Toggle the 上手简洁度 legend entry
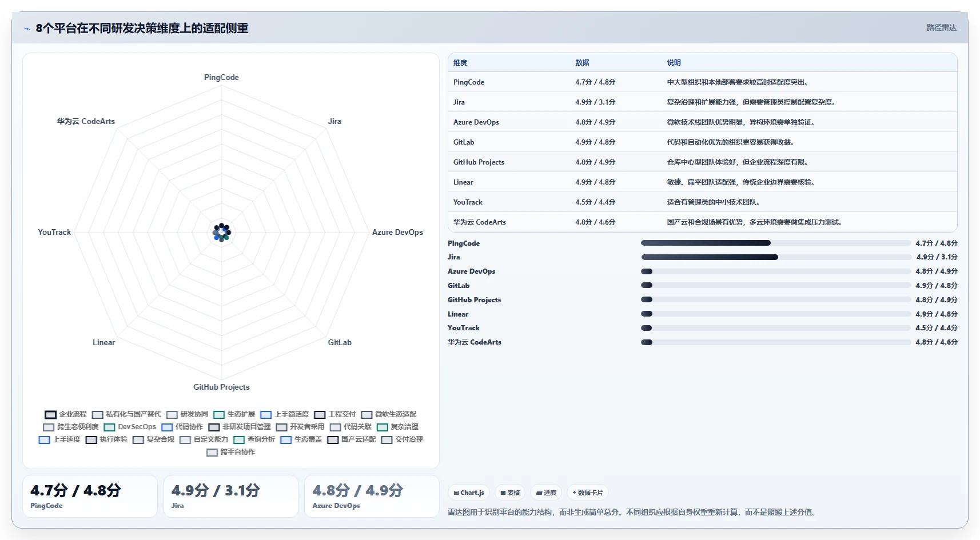This screenshot has height=540, width=980. pos(285,414)
